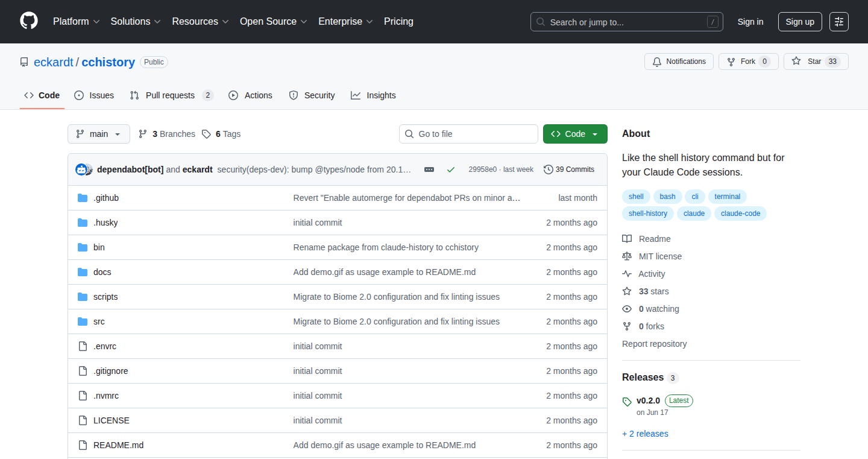
Task: Open the bin folder icon
Action: 83,247
